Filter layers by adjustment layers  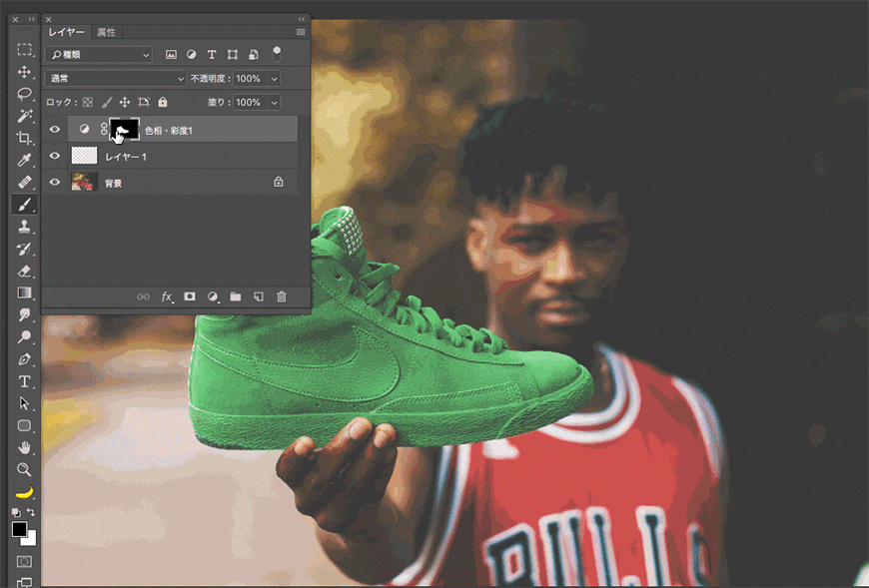tap(191, 54)
